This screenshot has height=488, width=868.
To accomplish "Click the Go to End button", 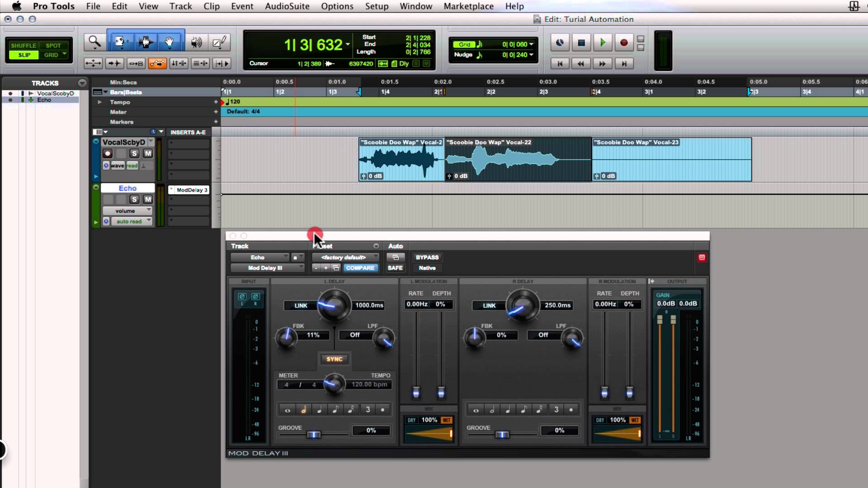I will (x=624, y=64).
